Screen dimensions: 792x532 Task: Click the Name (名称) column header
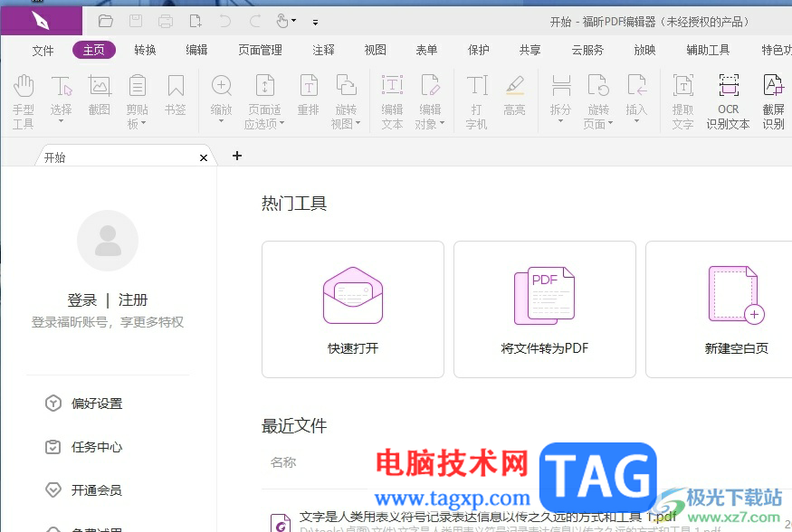pos(282,462)
